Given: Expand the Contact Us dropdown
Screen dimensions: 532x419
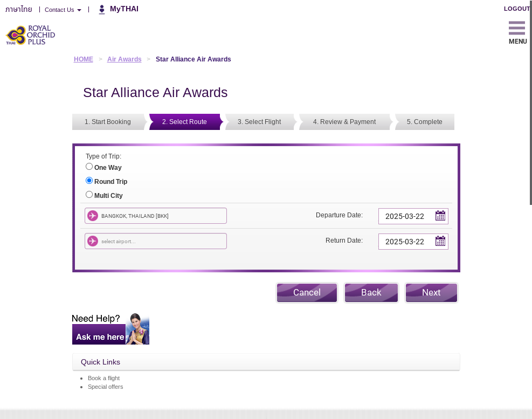Looking at the screenshot, I should pyautogui.click(x=63, y=10).
